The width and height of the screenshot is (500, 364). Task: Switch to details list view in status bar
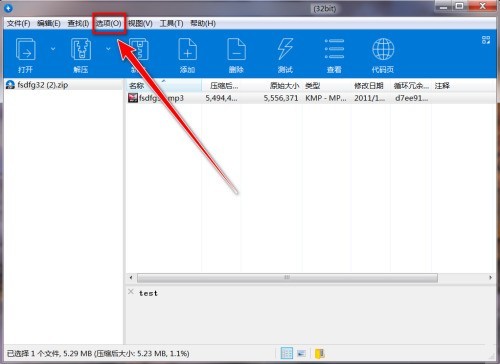point(287,353)
